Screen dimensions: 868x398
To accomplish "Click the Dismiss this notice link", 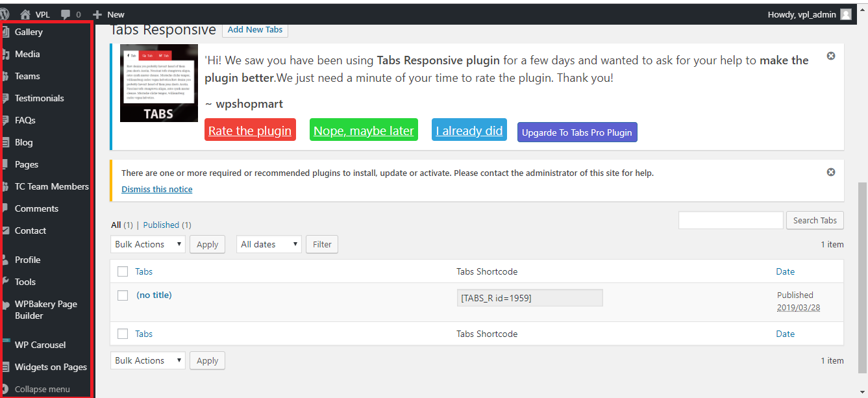I will point(156,189).
